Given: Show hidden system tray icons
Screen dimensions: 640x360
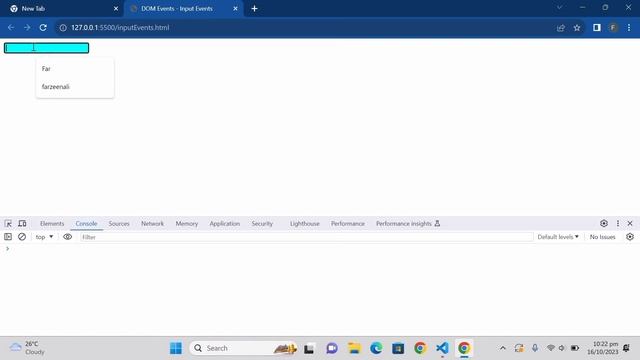Looking at the screenshot, I should point(503,348).
